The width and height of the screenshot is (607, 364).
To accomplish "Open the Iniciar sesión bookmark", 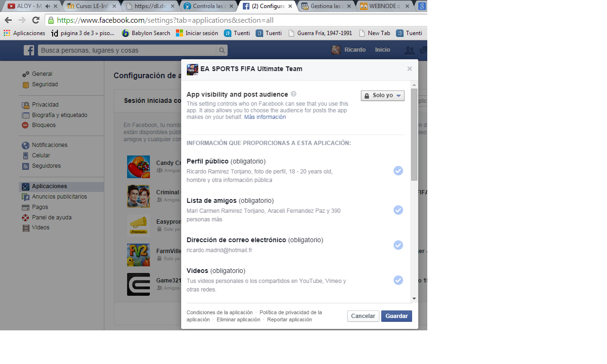I will pyautogui.click(x=197, y=33).
